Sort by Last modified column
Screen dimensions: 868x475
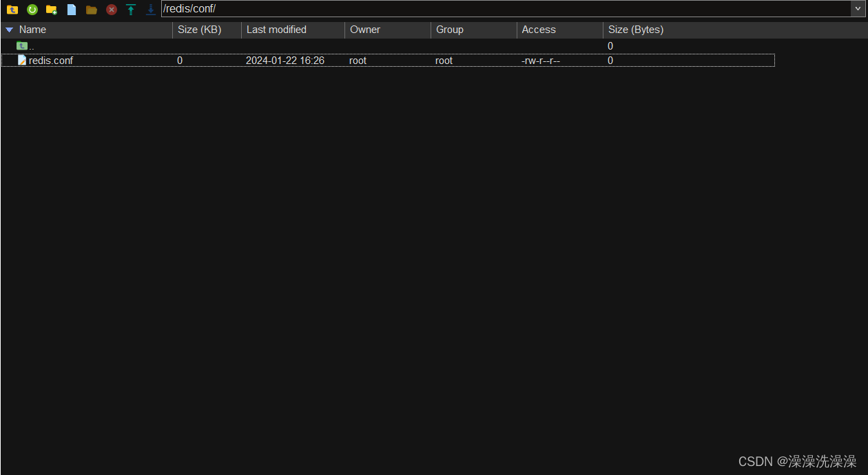(x=293, y=30)
